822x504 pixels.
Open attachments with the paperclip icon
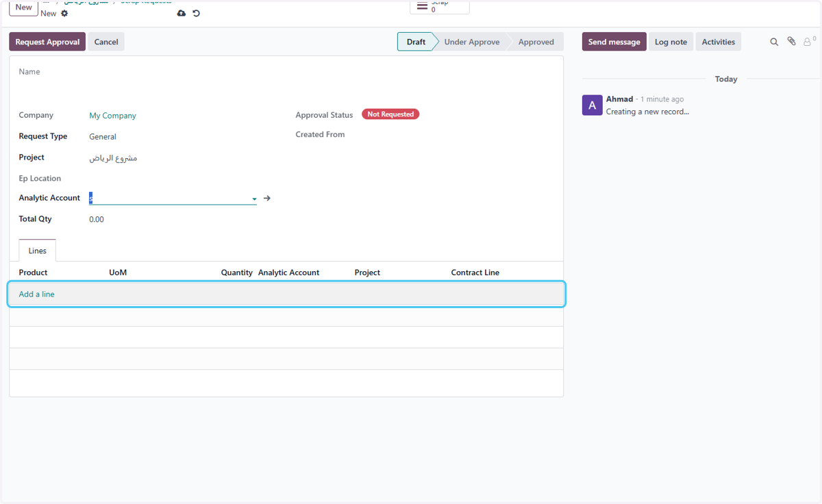click(791, 42)
